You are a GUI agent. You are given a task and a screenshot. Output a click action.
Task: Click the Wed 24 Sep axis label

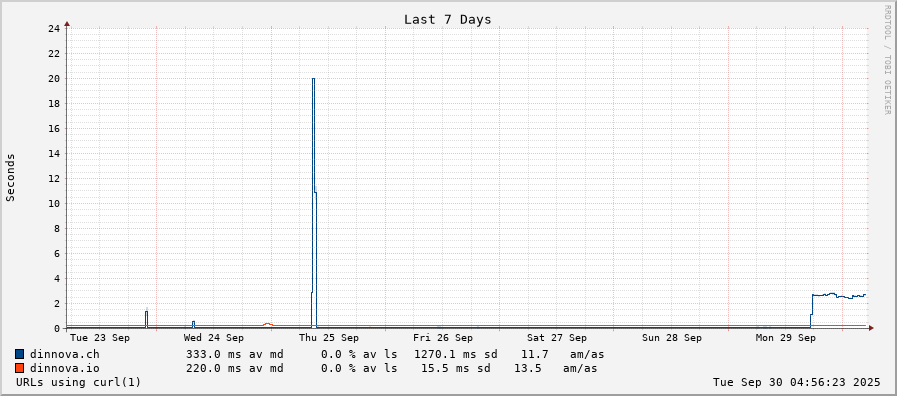[213, 338]
